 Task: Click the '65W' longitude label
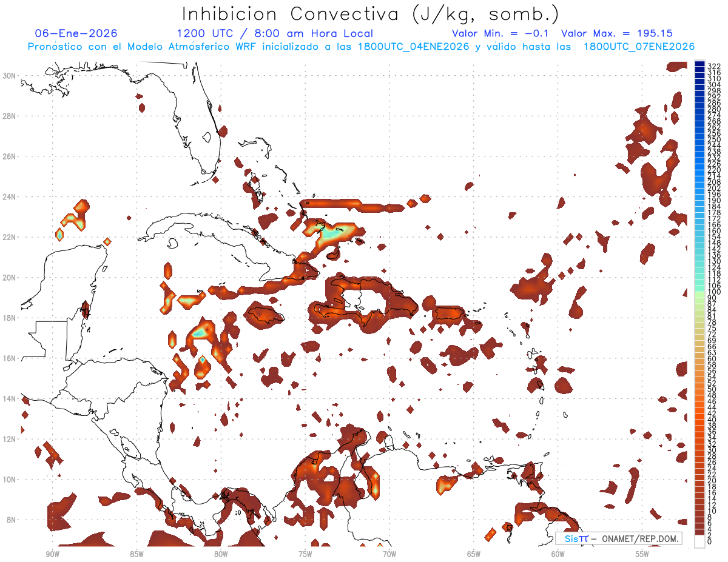(474, 554)
